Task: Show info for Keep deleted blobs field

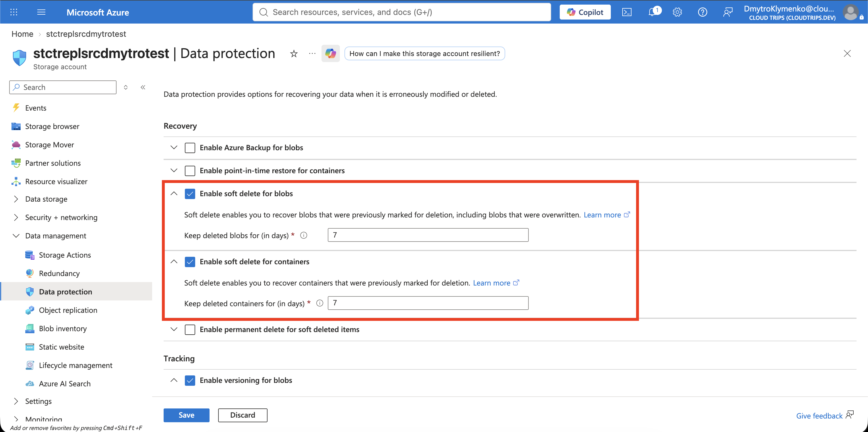Action: coord(304,236)
